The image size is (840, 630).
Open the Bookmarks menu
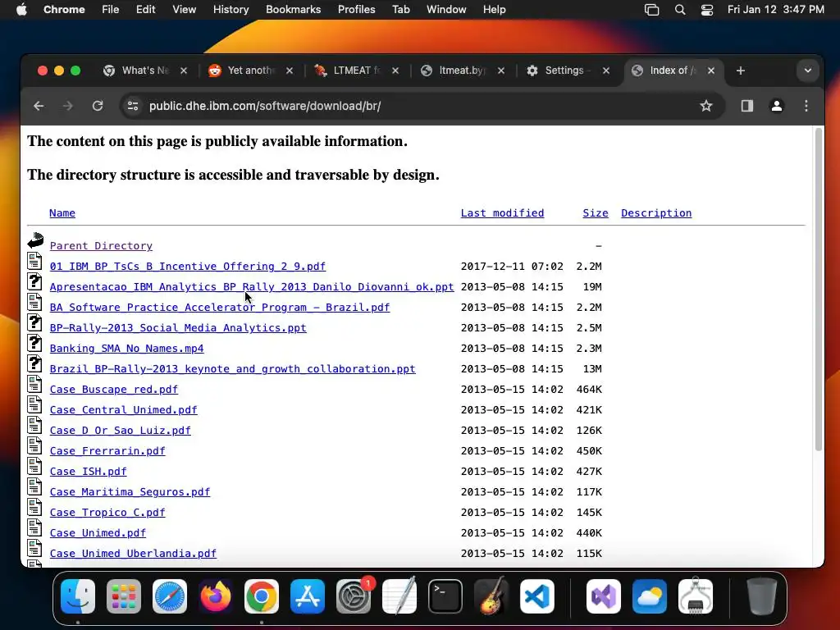tap(293, 10)
